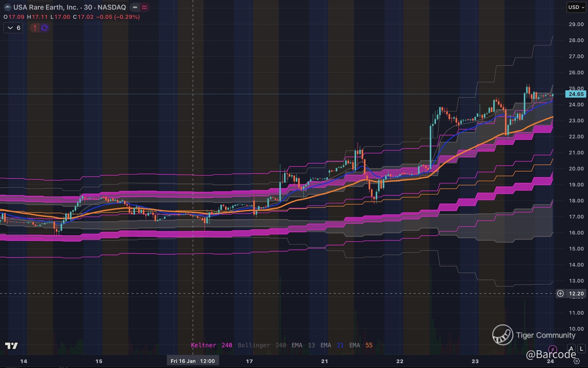Click the purple refresh sync icon
588x368 pixels.
(44, 28)
